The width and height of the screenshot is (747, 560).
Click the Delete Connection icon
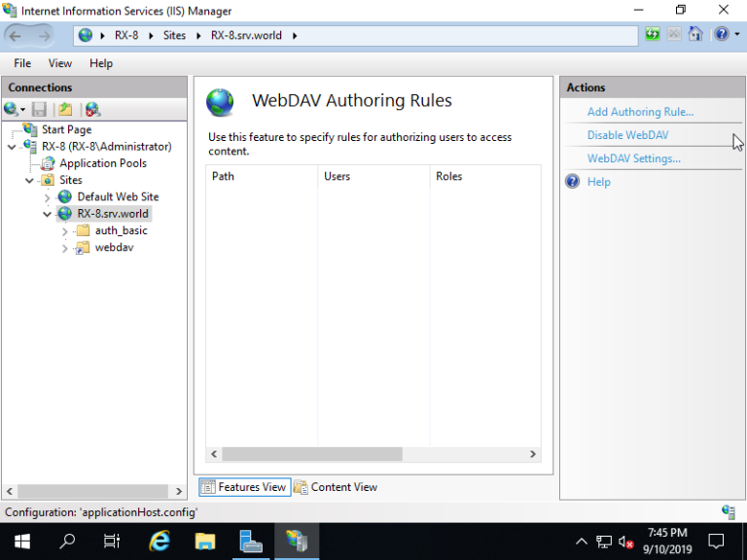pos(93,110)
